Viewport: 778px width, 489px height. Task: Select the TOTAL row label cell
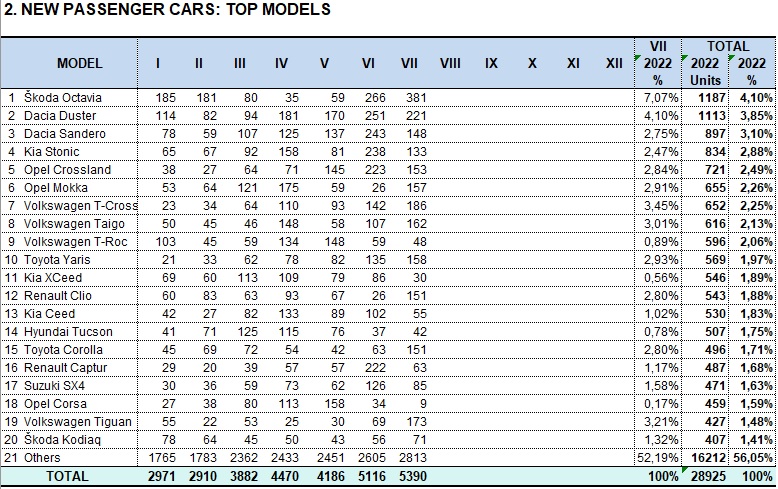tap(67, 476)
